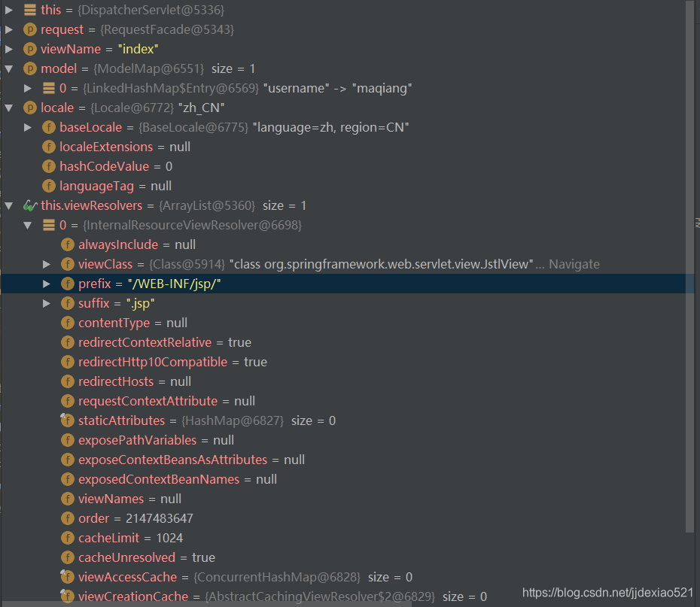Click the list entry icon of InternalResourceViewResolver

click(x=49, y=225)
